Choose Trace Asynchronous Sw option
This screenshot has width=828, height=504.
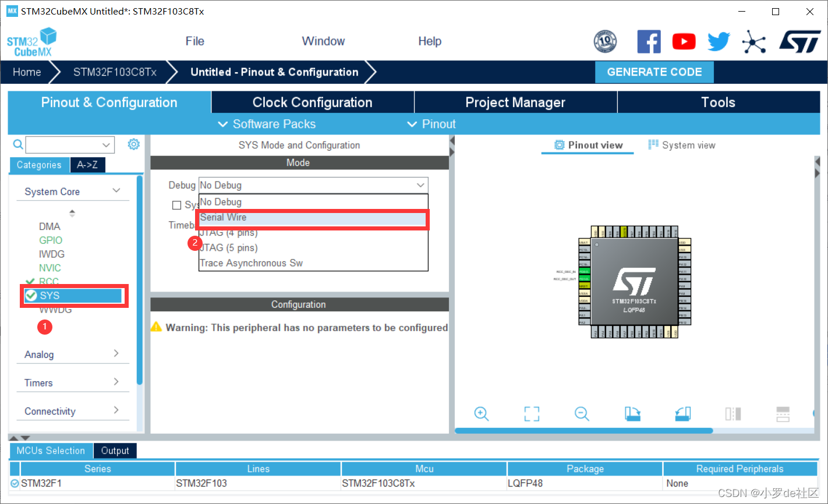pyautogui.click(x=313, y=263)
